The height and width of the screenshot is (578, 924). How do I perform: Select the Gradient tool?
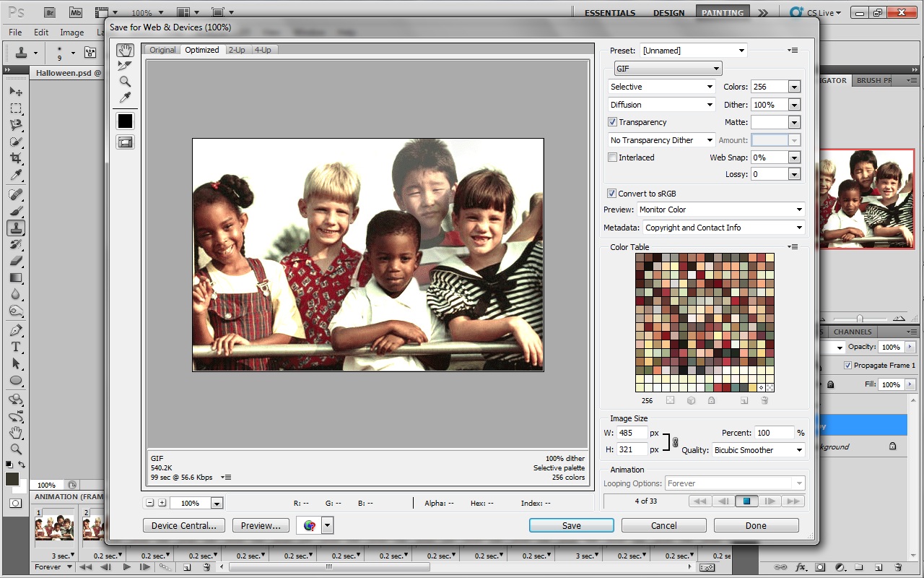[15, 277]
